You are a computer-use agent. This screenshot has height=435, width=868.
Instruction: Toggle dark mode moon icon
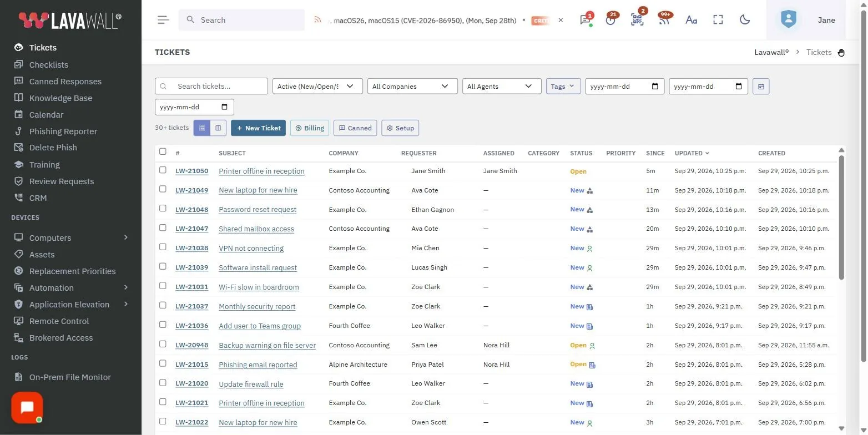click(745, 20)
